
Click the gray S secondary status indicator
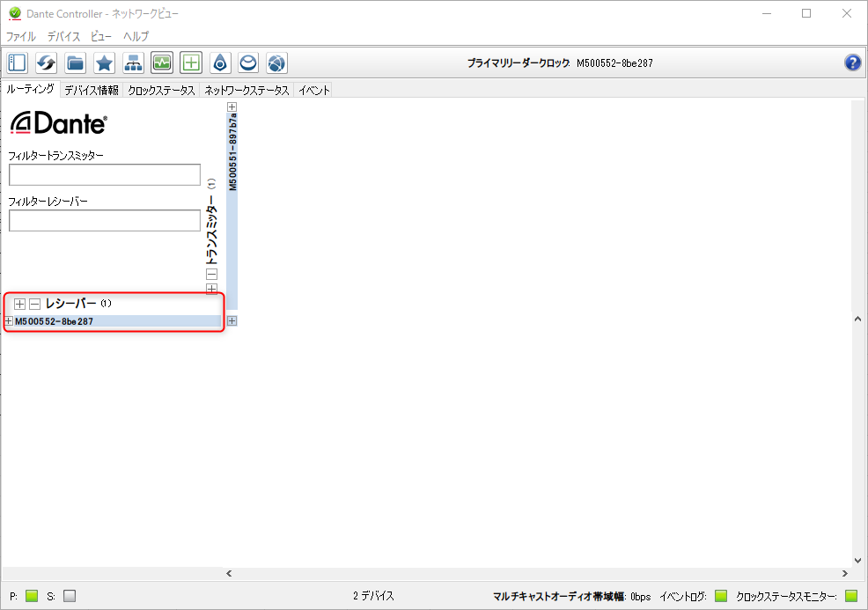click(x=70, y=596)
